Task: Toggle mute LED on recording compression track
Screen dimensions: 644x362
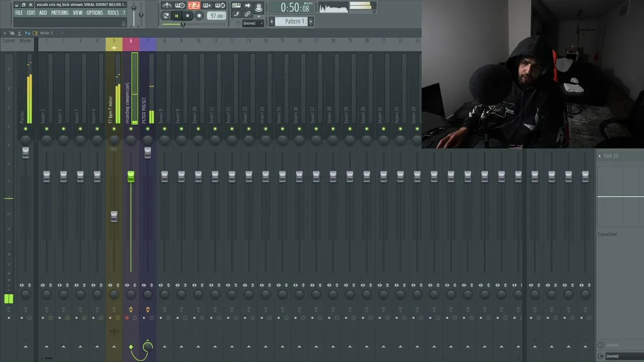Action: (x=131, y=129)
